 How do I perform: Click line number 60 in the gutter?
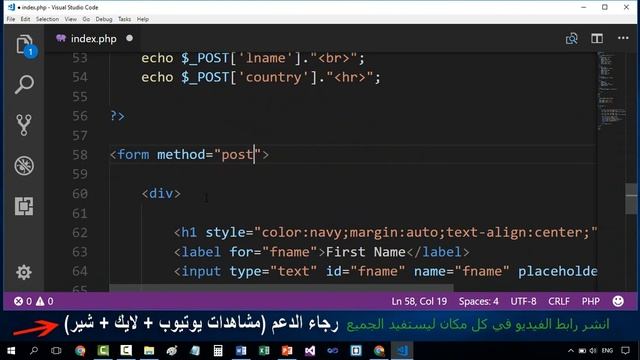80,193
